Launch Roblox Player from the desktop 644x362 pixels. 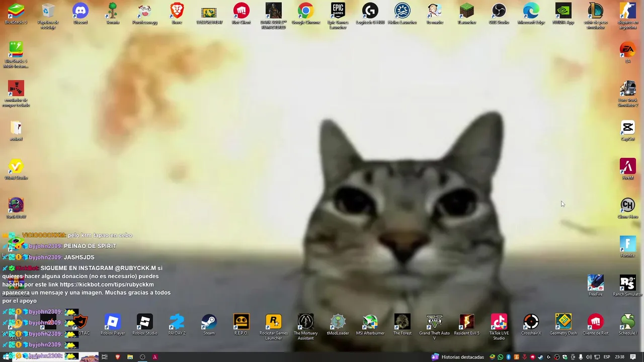[x=113, y=325]
